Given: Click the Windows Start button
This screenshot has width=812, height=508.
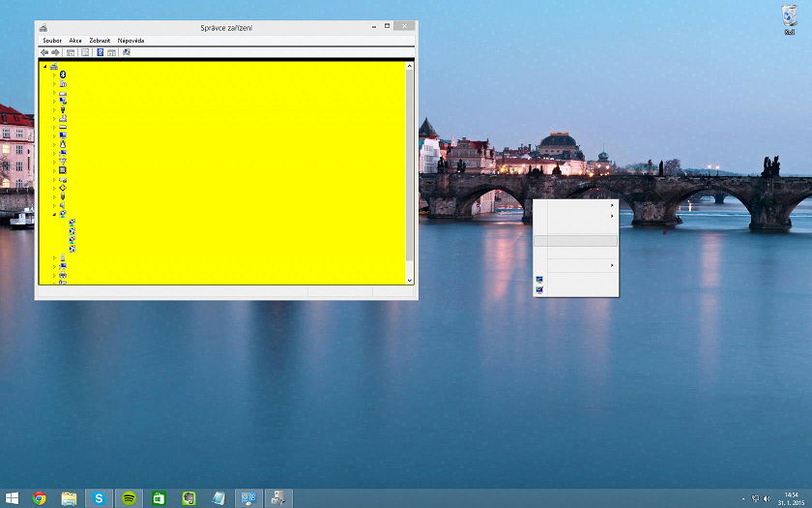Looking at the screenshot, I should pyautogui.click(x=12, y=498).
